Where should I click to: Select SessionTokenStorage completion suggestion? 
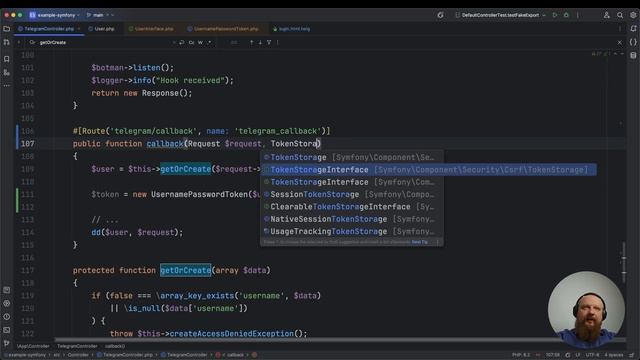click(352, 194)
